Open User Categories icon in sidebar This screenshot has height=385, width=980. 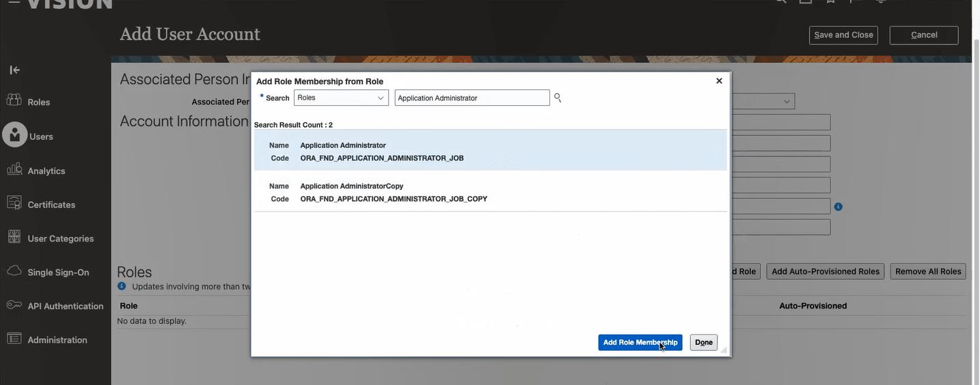pos(14,238)
